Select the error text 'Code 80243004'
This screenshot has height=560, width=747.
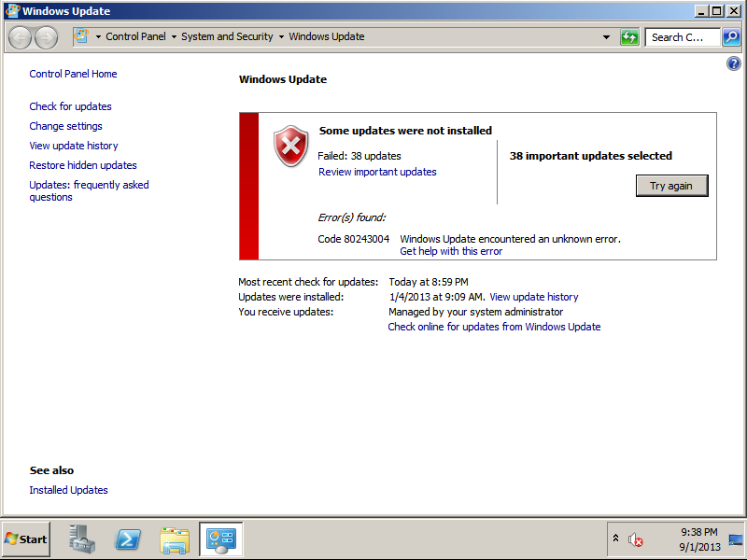pos(354,239)
